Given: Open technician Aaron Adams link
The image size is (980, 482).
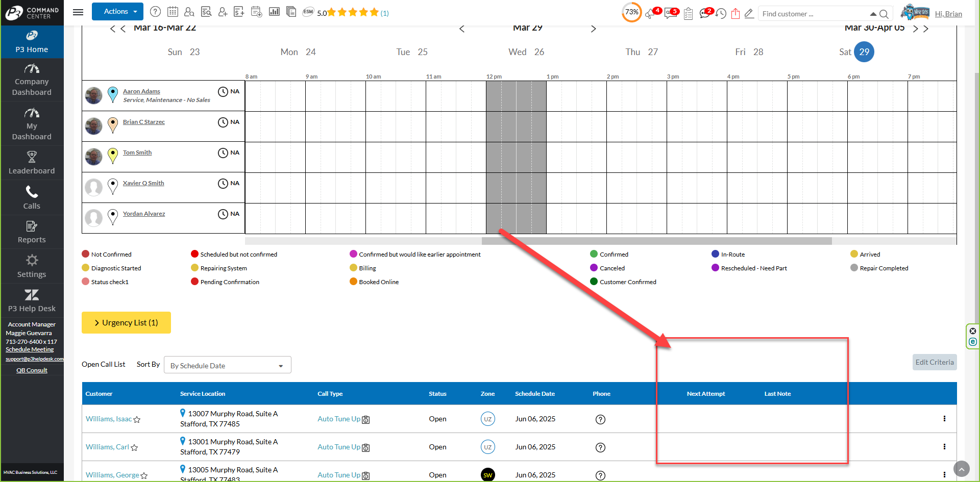Looking at the screenshot, I should tap(141, 91).
